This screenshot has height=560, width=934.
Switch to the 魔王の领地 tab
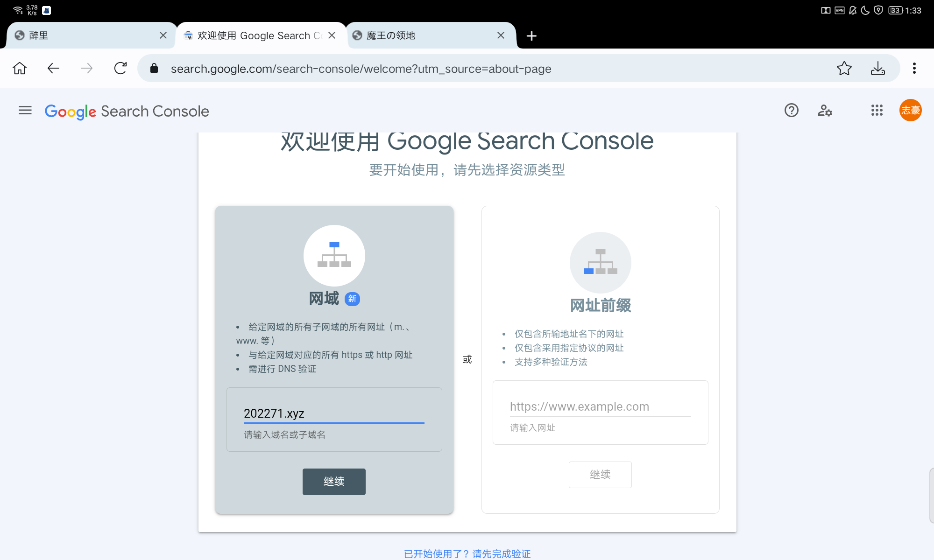[x=420, y=35]
